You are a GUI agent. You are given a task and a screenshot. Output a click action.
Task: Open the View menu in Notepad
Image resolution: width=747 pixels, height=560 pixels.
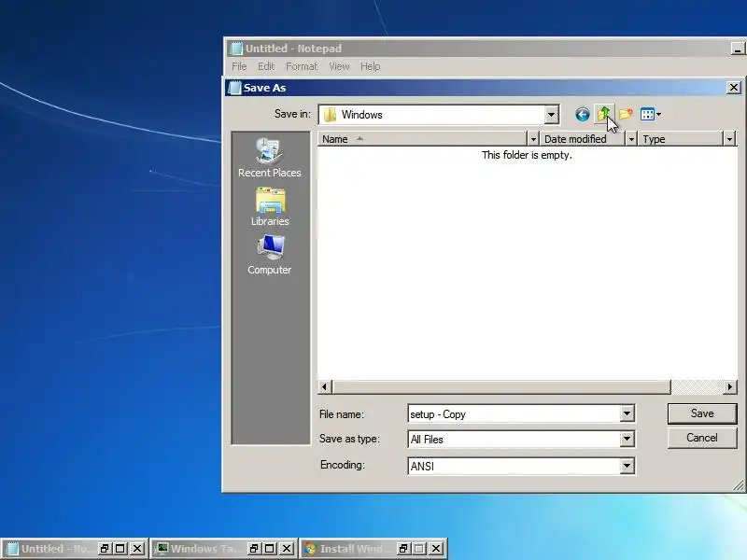coord(339,66)
